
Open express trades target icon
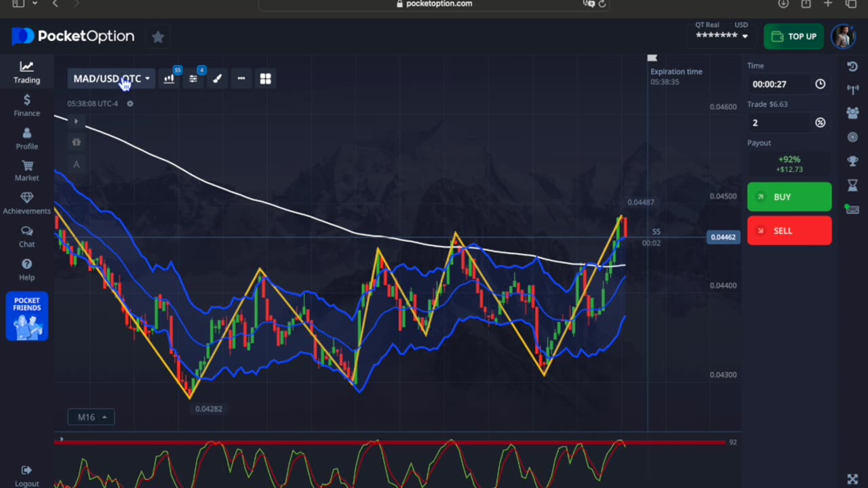pos(852,137)
